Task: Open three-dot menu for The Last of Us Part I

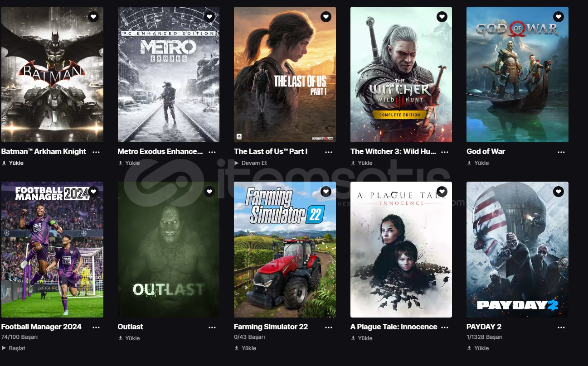Action: pos(329,152)
